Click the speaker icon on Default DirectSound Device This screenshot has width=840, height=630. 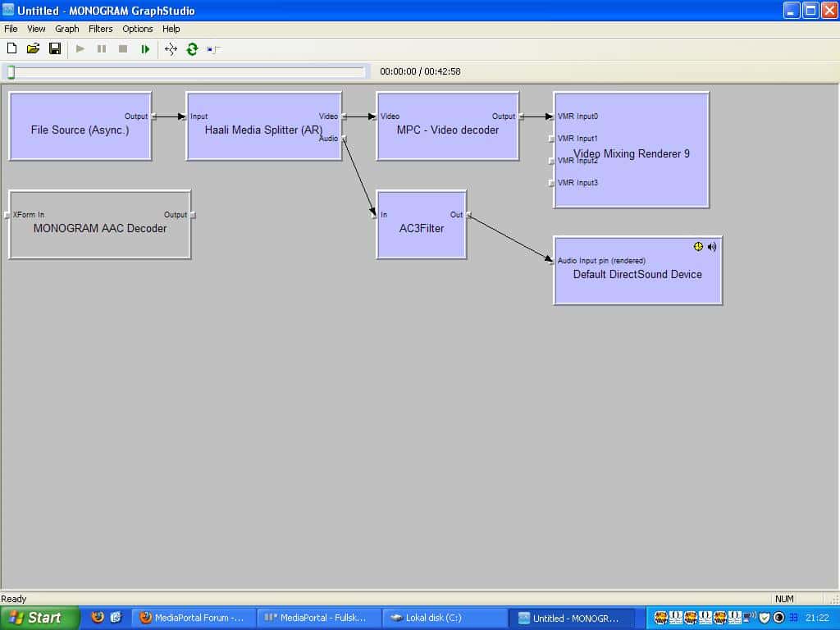click(712, 246)
